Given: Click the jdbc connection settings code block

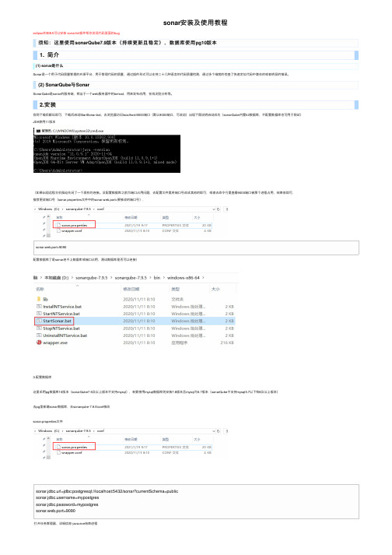Looking at the screenshot, I should pyautogui.click(x=196, y=501).
